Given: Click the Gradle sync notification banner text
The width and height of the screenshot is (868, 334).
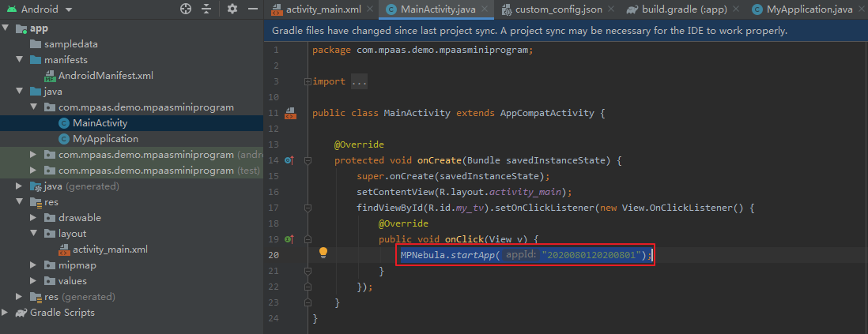Looking at the screenshot, I should (x=529, y=31).
